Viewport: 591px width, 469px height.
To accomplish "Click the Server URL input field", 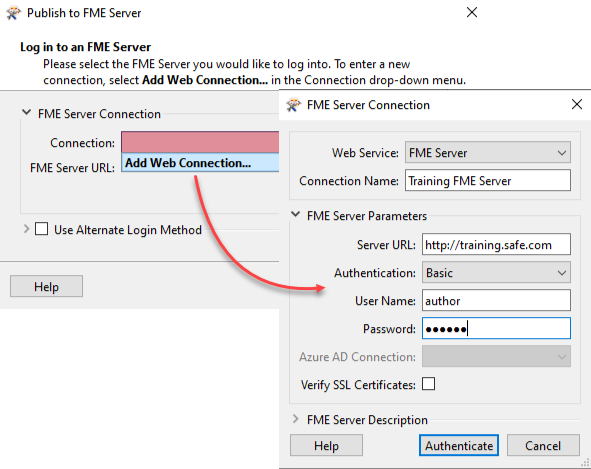I will [x=496, y=244].
